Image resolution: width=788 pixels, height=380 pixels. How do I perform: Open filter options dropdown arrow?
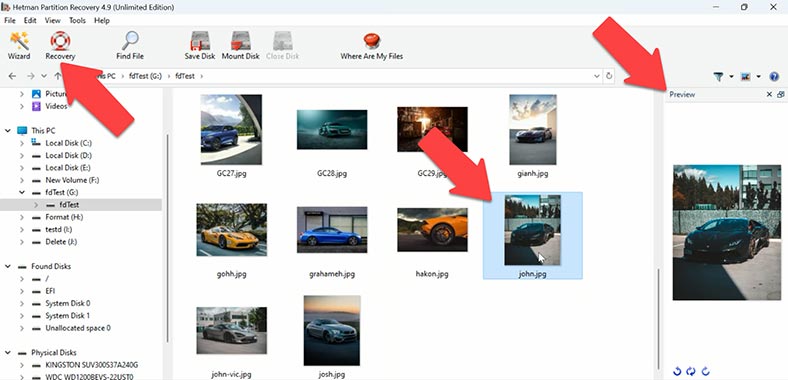click(731, 76)
